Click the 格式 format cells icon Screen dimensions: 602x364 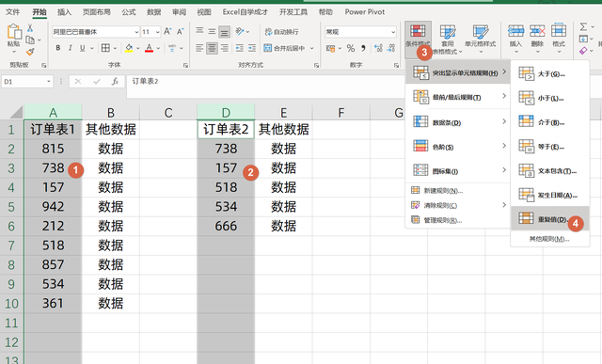coord(559,31)
